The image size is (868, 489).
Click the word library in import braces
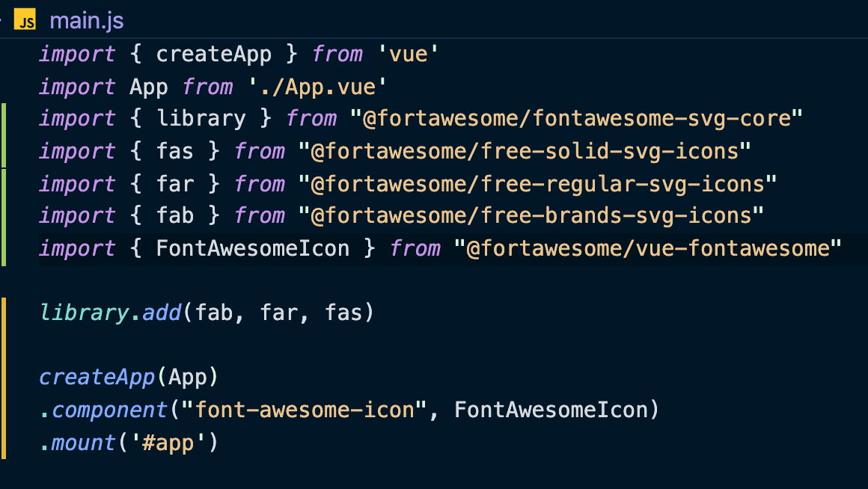(201, 119)
